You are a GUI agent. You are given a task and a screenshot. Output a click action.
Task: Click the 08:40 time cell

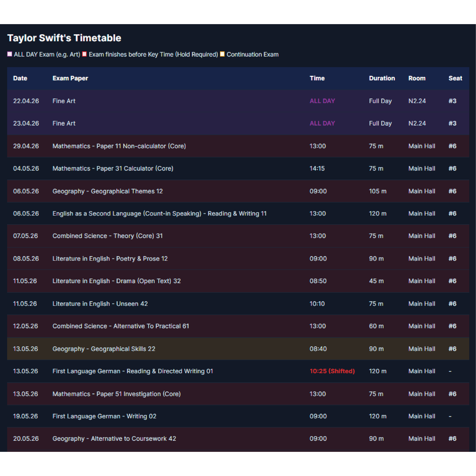[318, 349]
